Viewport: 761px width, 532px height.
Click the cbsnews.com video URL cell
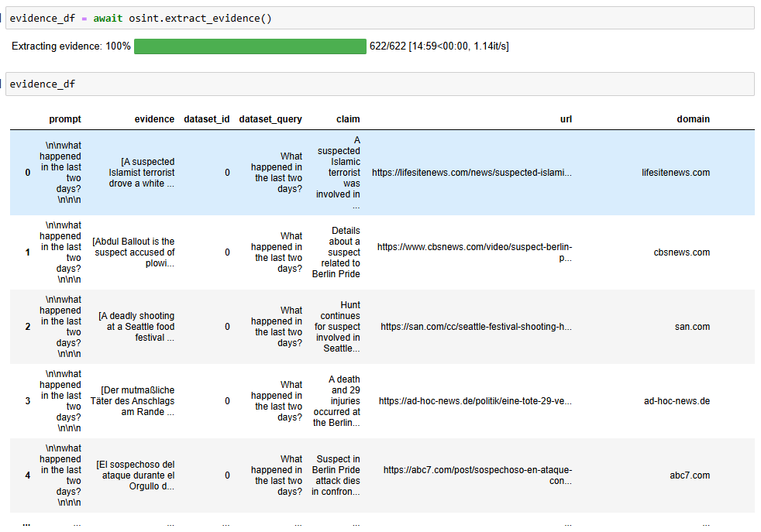click(x=474, y=252)
